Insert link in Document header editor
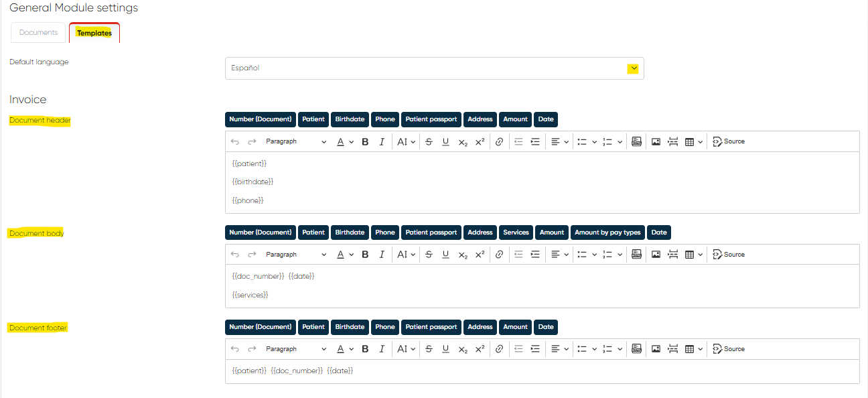 (499, 141)
